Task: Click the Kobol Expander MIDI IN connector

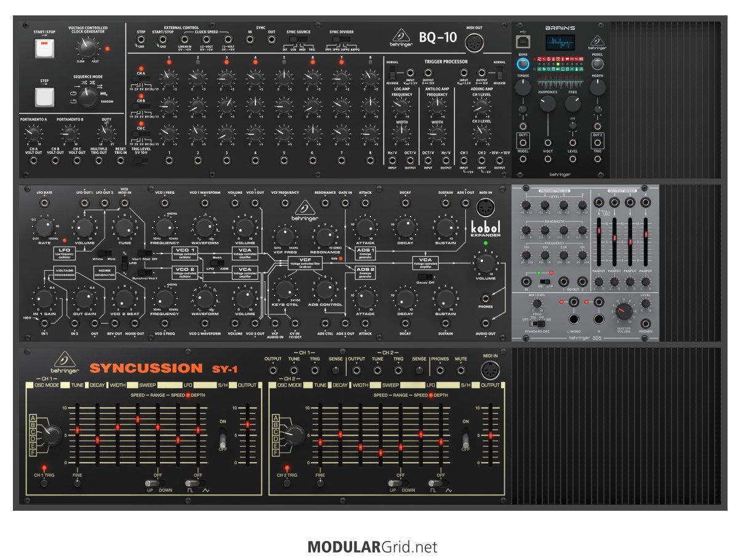Action: pyautogui.click(x=486, y=207)
